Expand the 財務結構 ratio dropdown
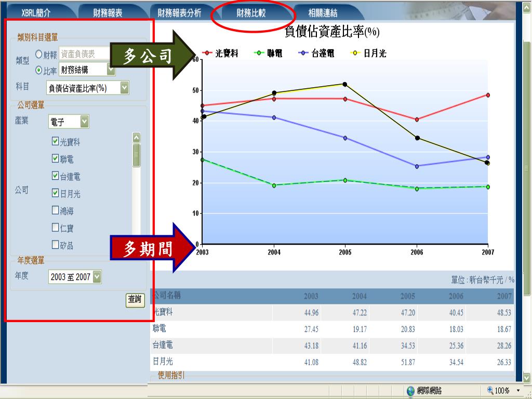Viewport: 532px width, 399px height. click(x=111, y=69)
